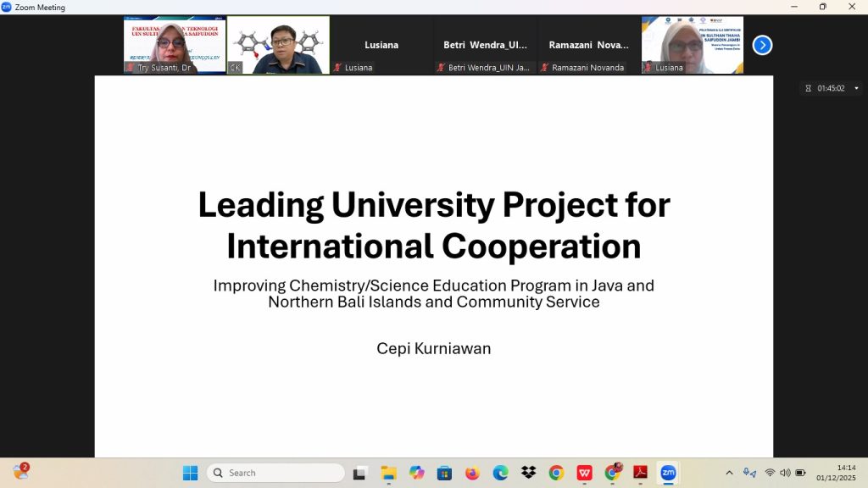Launch Adobe Acrobat from taskbar
This screenshot has width=868, height=488.
641,473
